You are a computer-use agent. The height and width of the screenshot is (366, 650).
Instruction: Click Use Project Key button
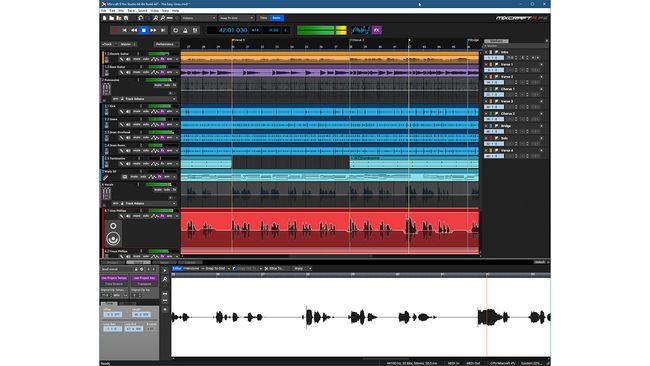[x=144, y=278]
